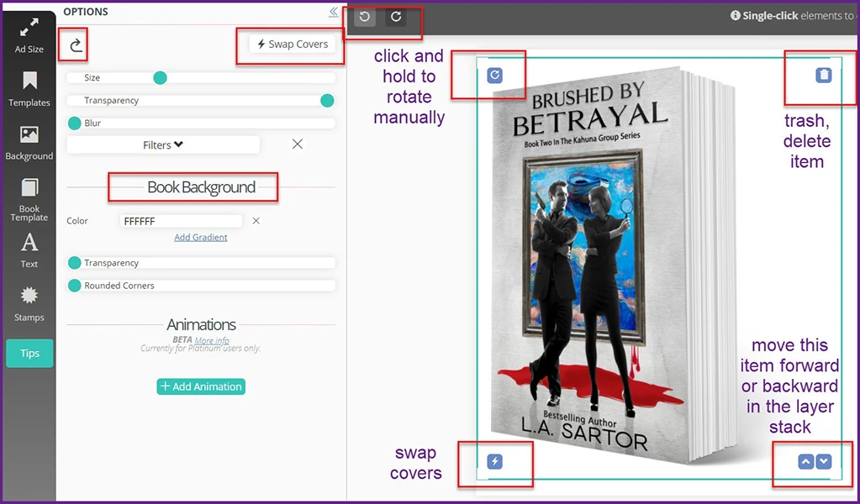Image resolution: width=860 pixels, height=504 pixels.
Task: Click the Color hex input field FFFFFF
Action: pos(181,221)
